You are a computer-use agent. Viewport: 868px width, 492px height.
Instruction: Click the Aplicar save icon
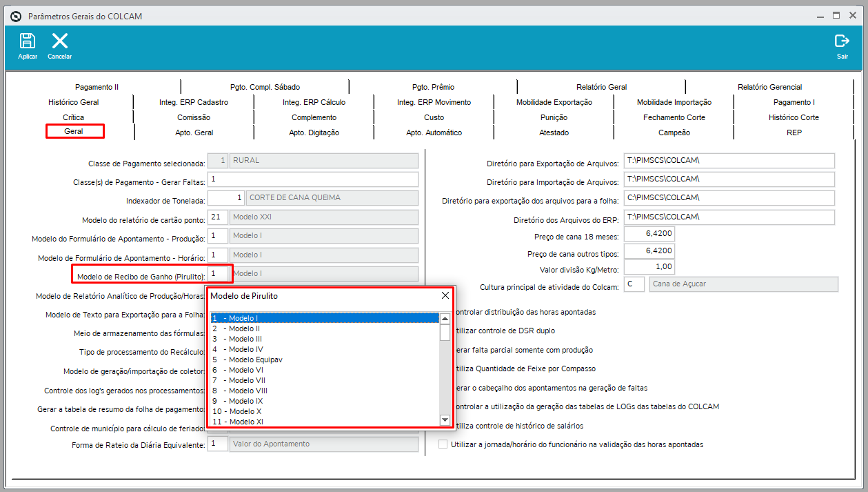28,41
